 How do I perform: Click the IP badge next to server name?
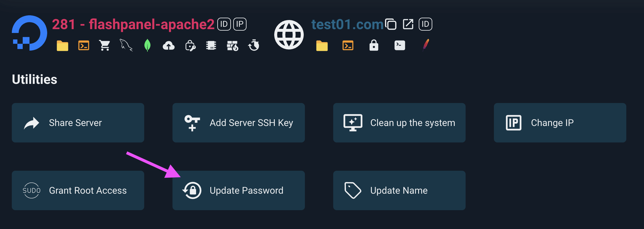(239, 24)
